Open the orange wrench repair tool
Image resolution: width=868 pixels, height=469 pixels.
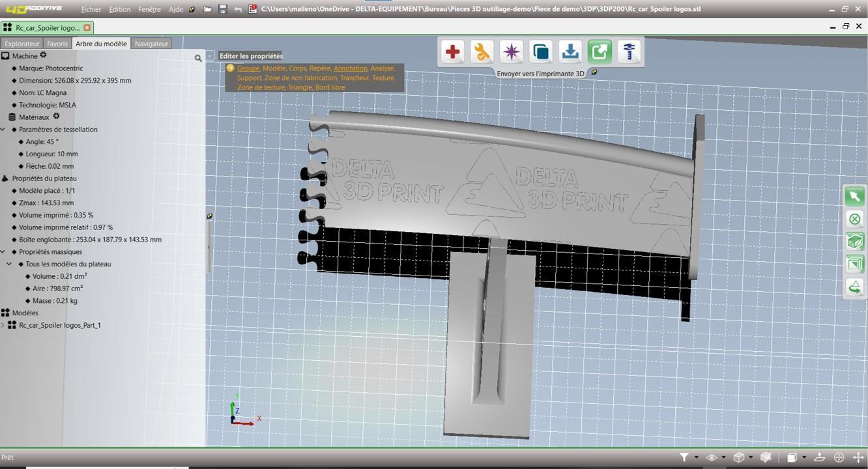482,51
